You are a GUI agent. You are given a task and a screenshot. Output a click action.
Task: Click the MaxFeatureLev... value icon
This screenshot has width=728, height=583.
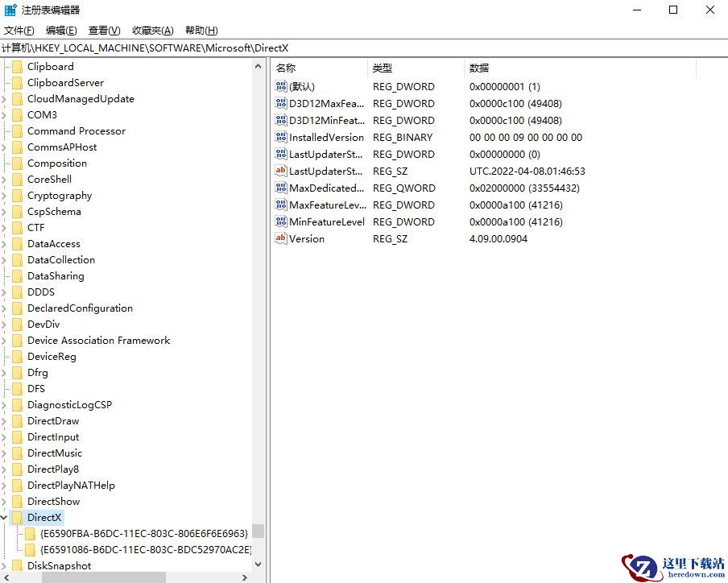coord(281,205)
